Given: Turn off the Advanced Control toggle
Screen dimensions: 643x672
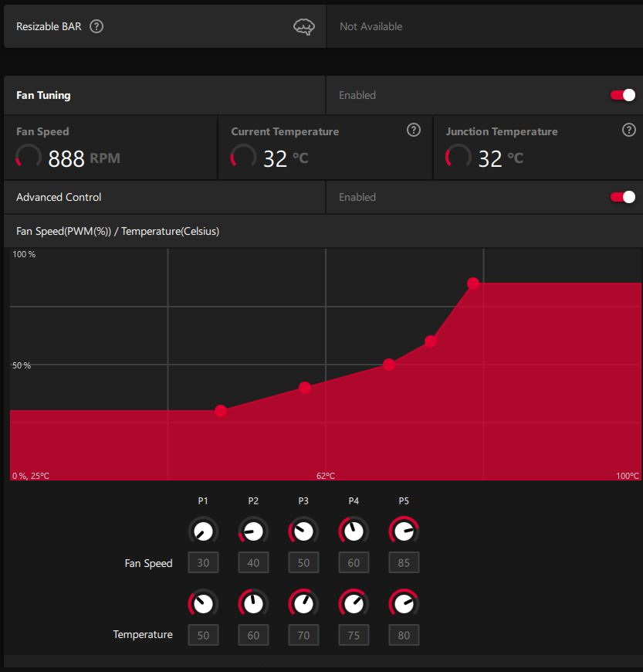Looking at the screenshot, I should tap(623, 197).
